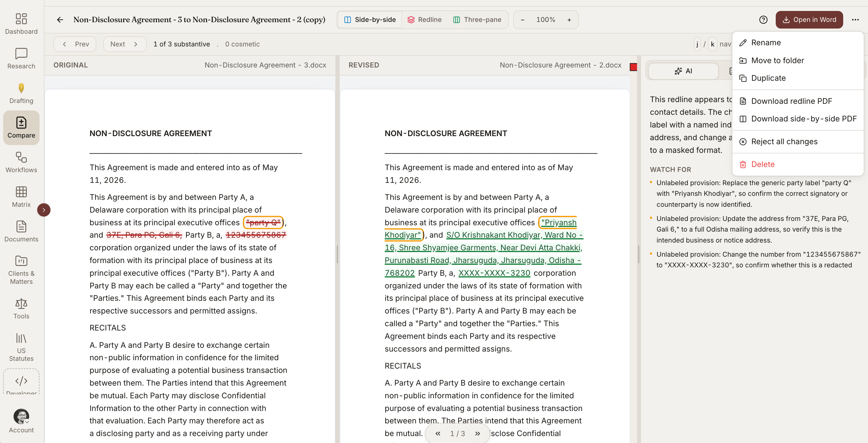
Task: Go to Documents section
Action: point(21,231)
